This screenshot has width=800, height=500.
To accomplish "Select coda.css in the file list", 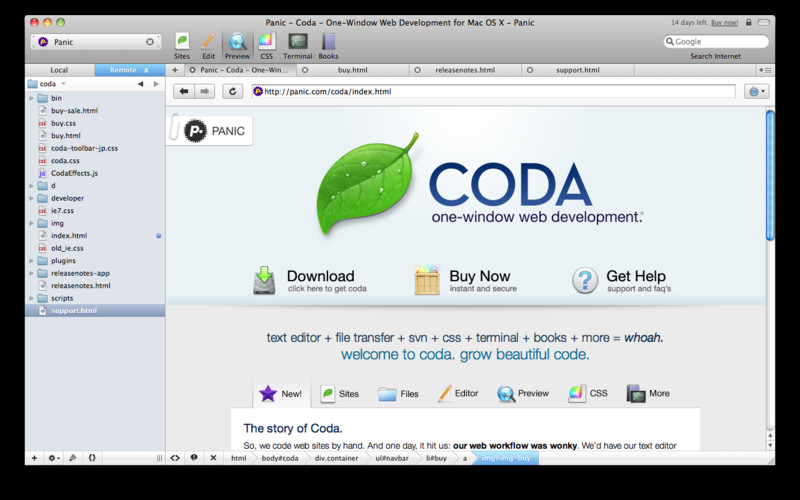I will click(x=95, y=161).
